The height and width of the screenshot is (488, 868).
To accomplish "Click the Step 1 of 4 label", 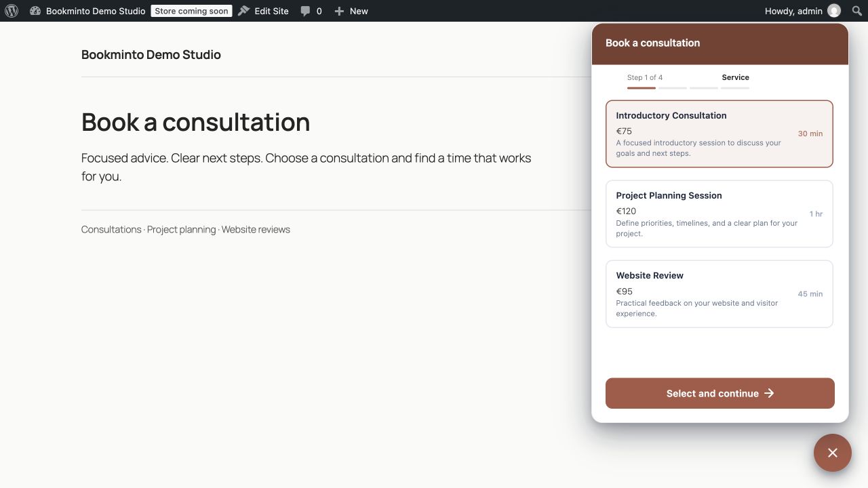I will pos(645,77).
